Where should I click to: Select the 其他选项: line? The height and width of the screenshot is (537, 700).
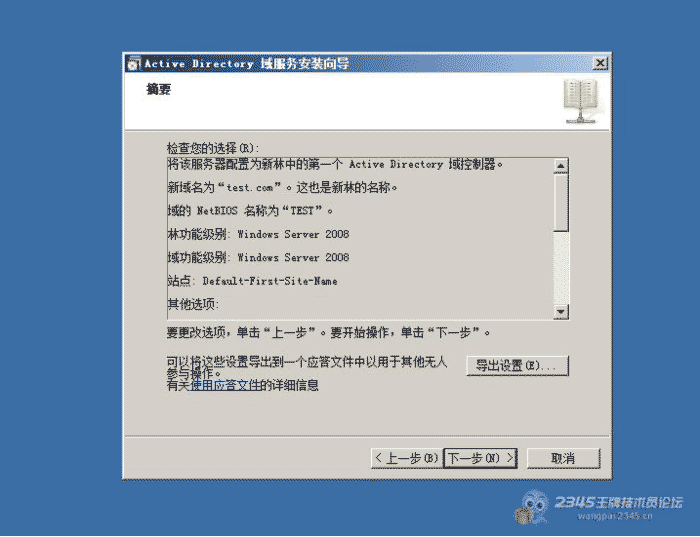(x=193, y=304)
